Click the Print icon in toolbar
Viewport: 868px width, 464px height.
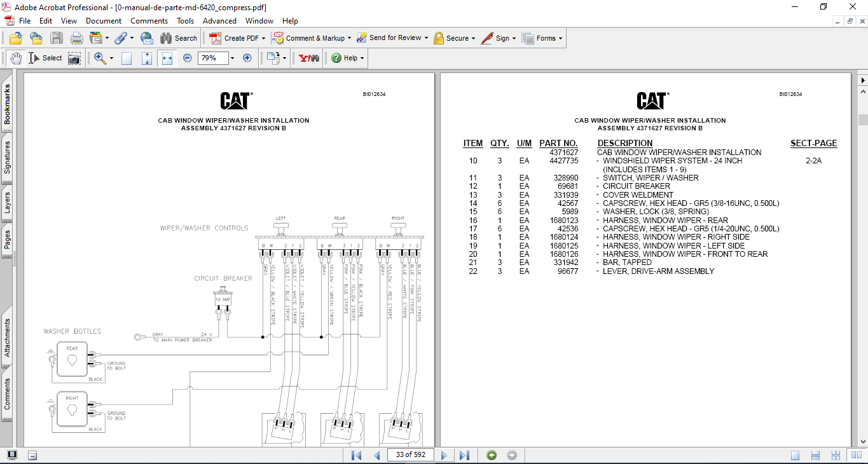[x=77, y=38]
